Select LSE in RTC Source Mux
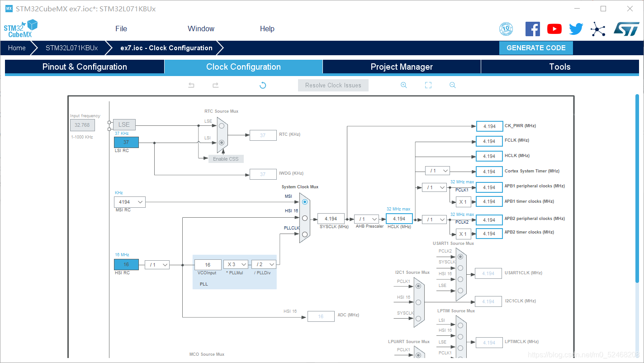 222,126
